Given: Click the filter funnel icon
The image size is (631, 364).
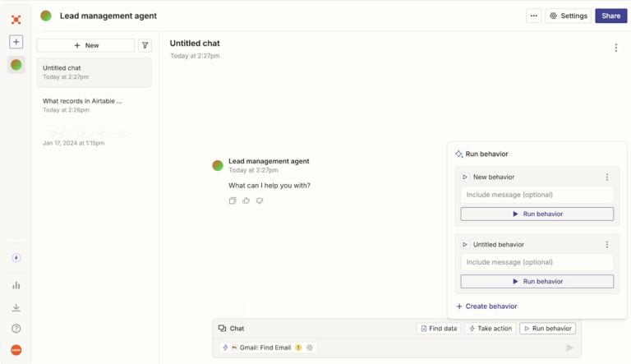Looking at the screenshot, I should [145, 45].
